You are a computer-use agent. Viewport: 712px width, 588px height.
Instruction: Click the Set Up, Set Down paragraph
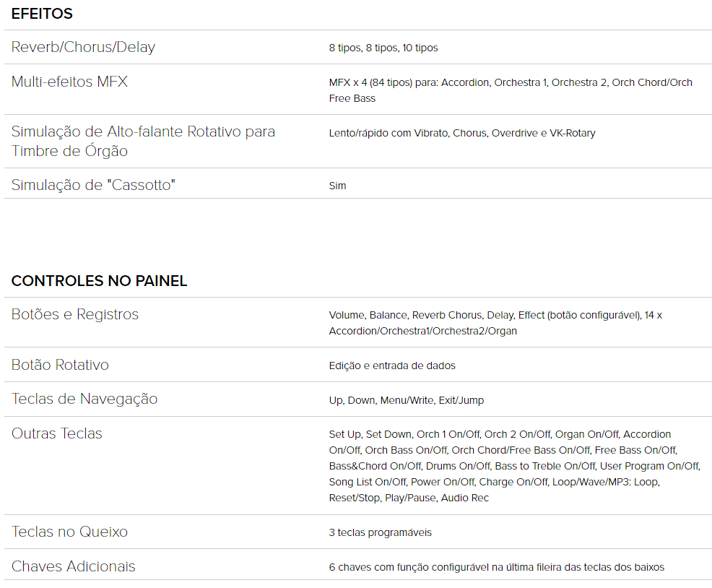pos(514,466)
